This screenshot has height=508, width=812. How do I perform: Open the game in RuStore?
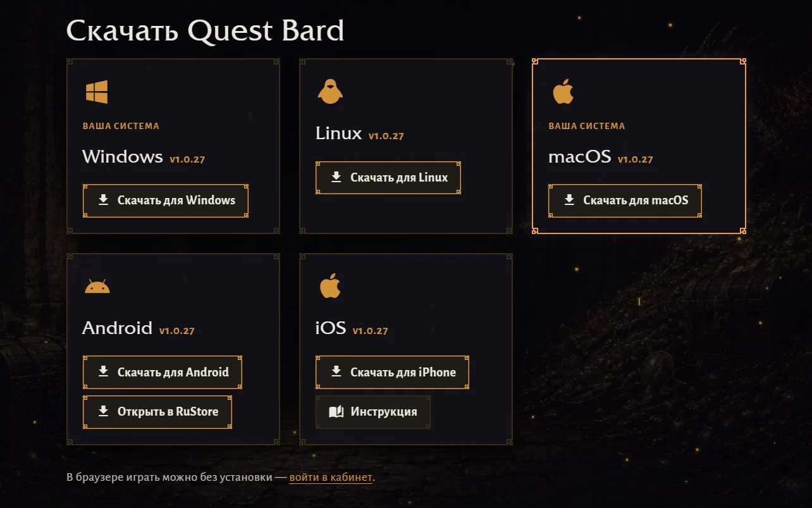coord(157,412)
